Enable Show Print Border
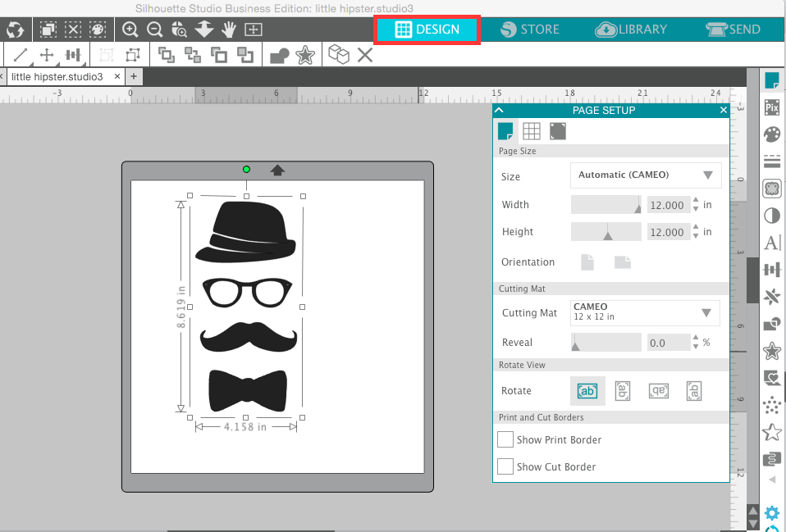 click(x=505, y=439)
